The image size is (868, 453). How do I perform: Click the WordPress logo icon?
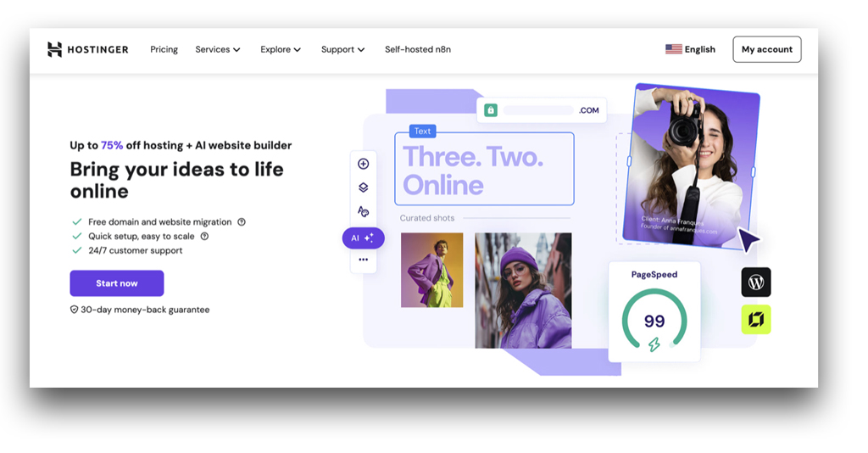click(x=756, y=282)
